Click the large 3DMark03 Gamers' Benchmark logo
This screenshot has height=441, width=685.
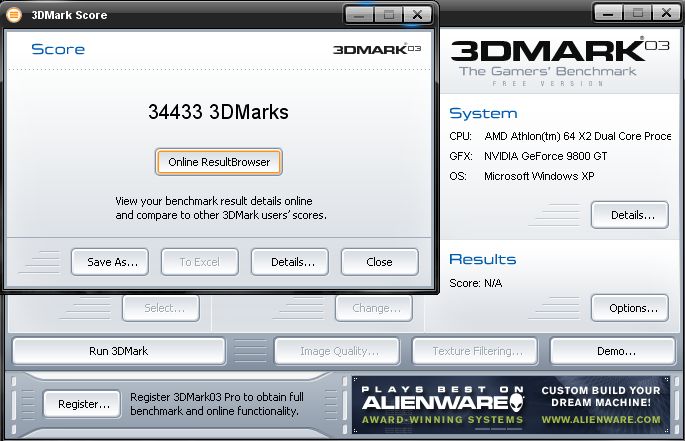click(560, 62)
